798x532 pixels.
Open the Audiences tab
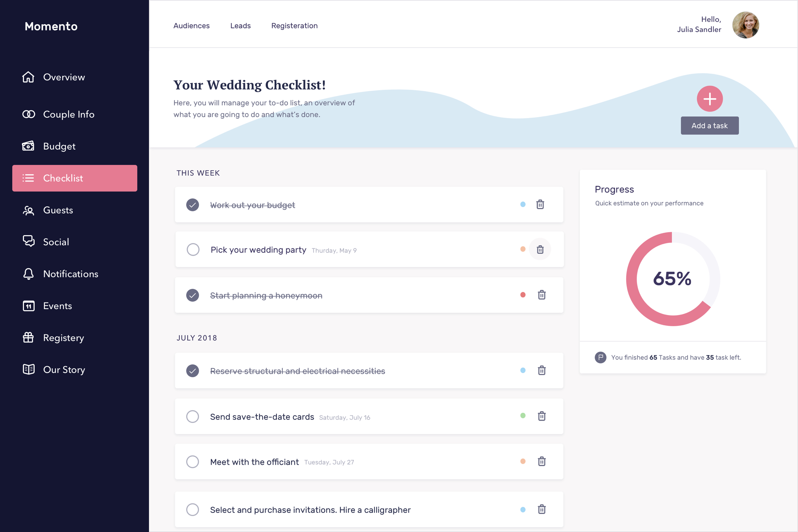point(192,26)
